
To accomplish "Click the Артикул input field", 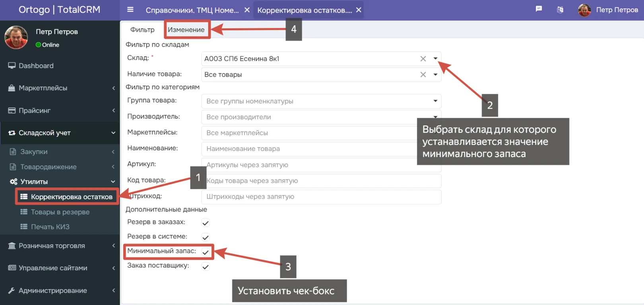I will point(321,165).
